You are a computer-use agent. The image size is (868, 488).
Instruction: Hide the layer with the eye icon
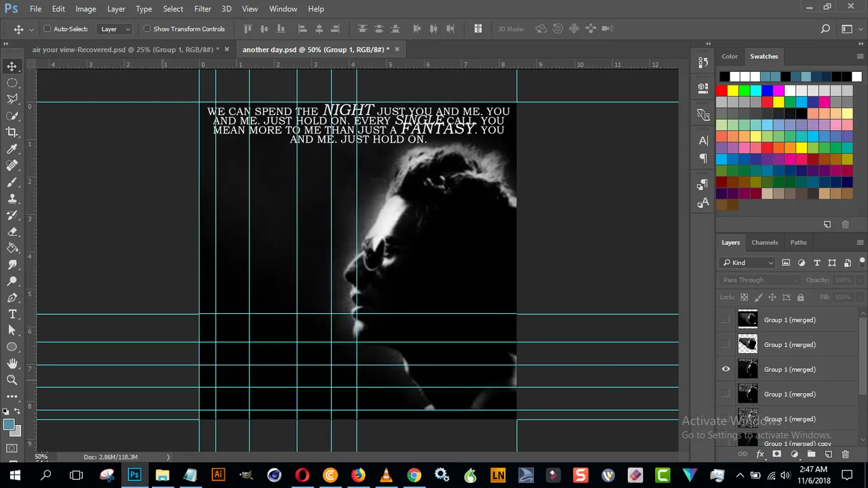coord(726,369)
